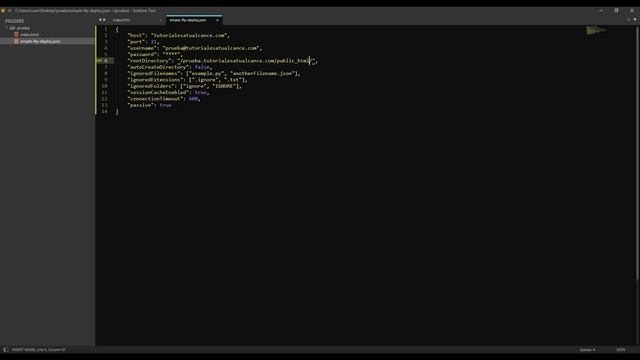Click the simple-ftp-deploy.json file icon in sidebar
Viewport: 640px width, 360px height.
click(16, 41)
